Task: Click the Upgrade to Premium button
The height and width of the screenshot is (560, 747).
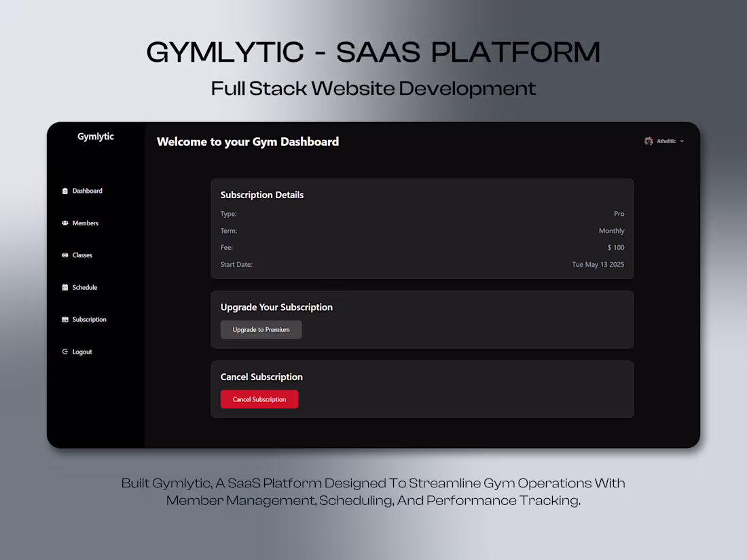Action: (261, 329)
